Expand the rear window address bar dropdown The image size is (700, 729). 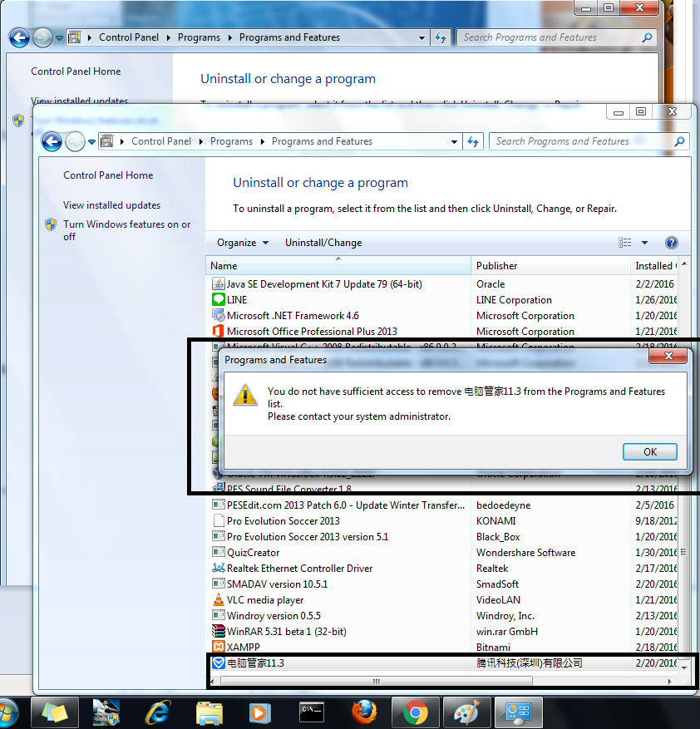(x=421, y=37)
